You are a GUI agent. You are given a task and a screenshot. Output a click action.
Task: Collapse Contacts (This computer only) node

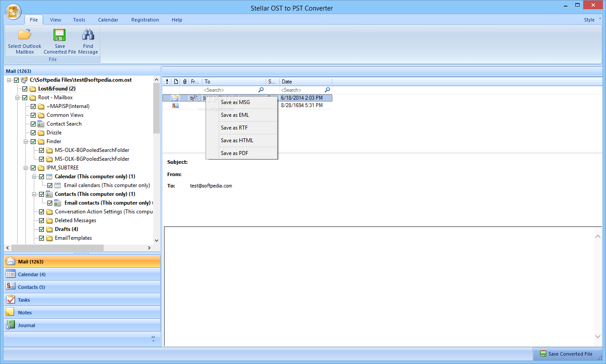pos(35,194)
